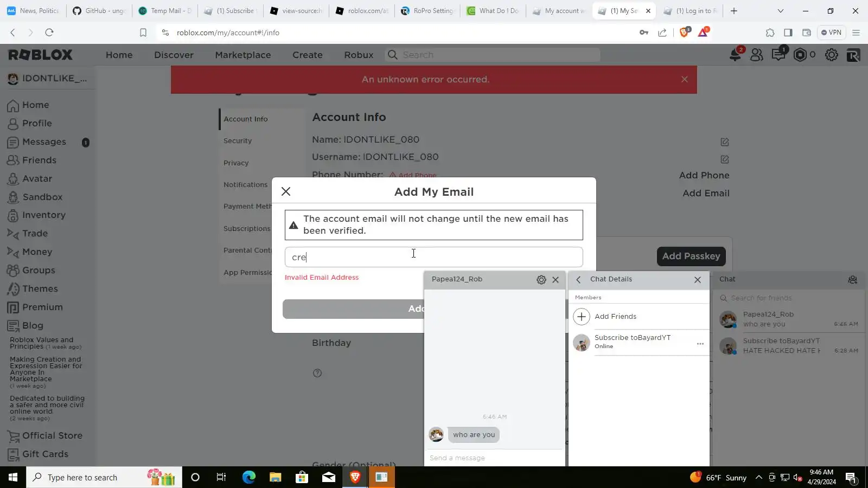Screen dimensions: 868x488
Task: Select Robux in top navigation
Action: point(359,55)
